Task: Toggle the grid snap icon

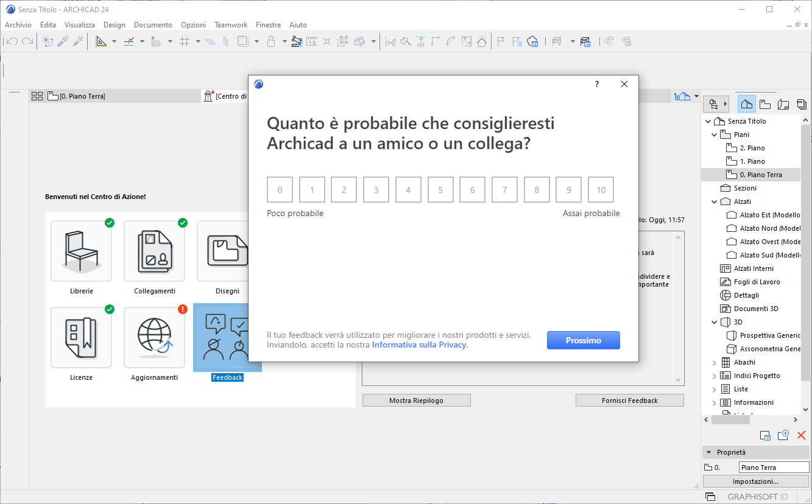Action: tap(185, 41)
